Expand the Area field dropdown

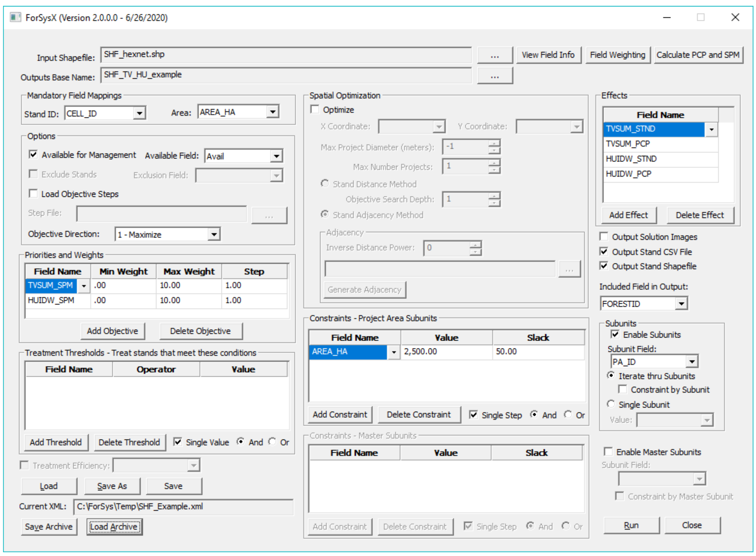pos(272,111)
